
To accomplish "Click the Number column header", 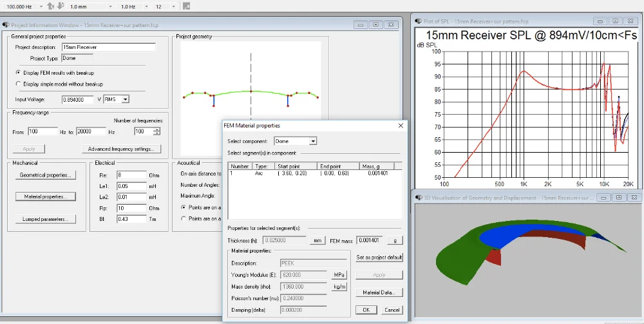I will tap(240, 166).
